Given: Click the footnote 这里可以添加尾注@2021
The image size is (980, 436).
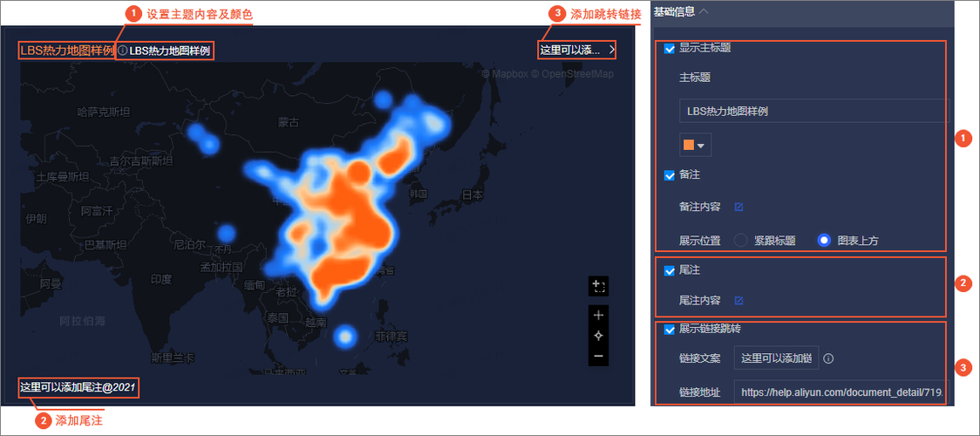Looking at the screenshot, I should pos(78,387).
